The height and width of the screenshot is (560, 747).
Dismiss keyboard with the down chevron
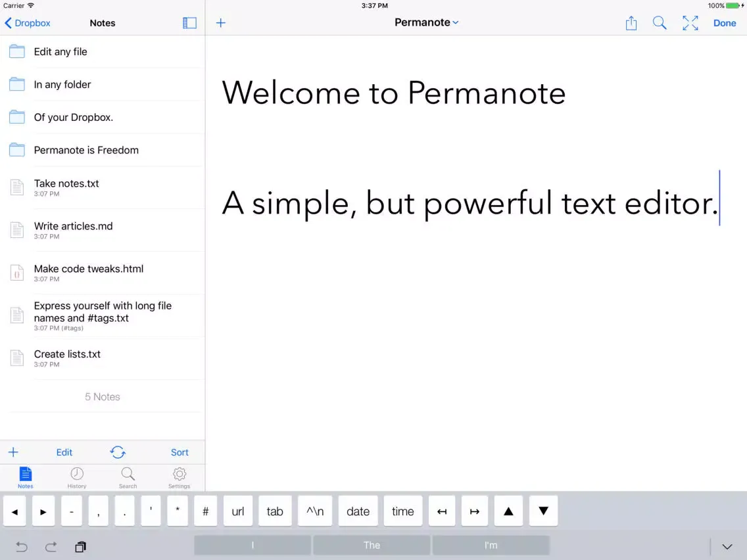pyautogui.click(x=727, y=547)
